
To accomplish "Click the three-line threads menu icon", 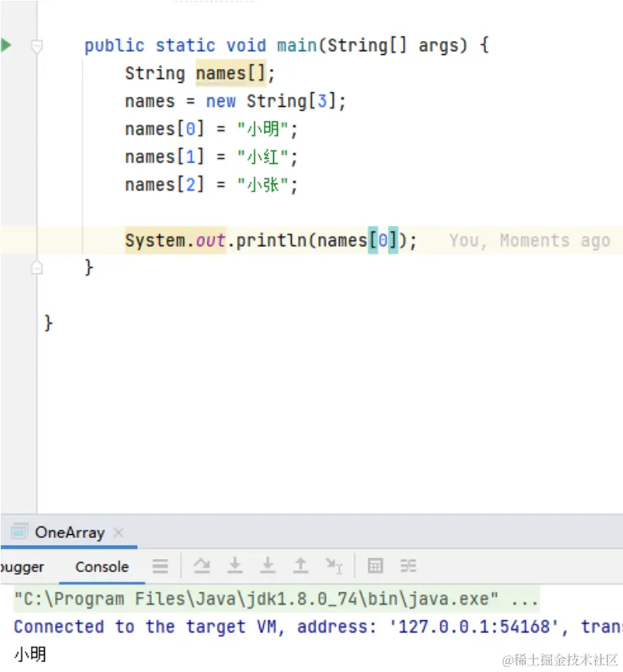I will coord(160,566).
